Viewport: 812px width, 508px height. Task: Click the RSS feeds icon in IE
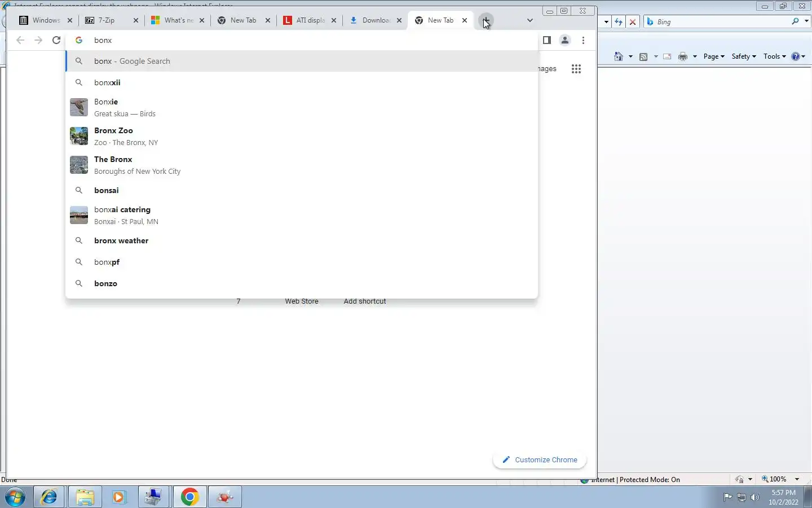click(x=643, y=56)
